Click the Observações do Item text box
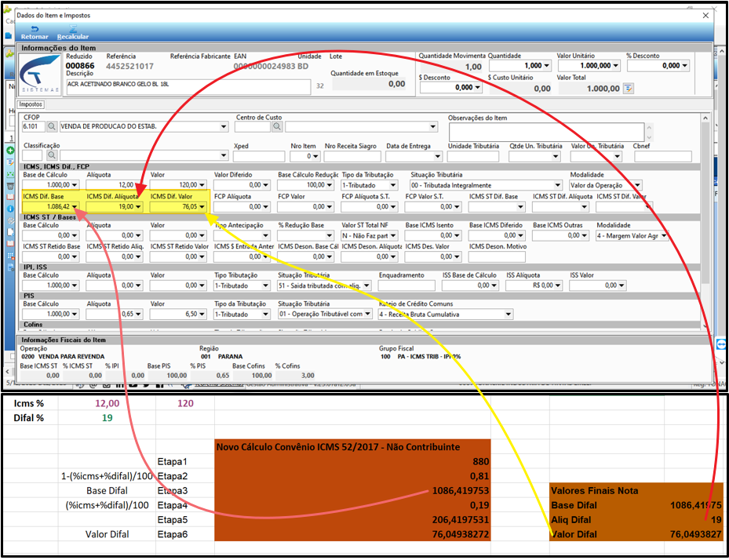The width and height of the screenshot is (729, 560). click(546, 132)
